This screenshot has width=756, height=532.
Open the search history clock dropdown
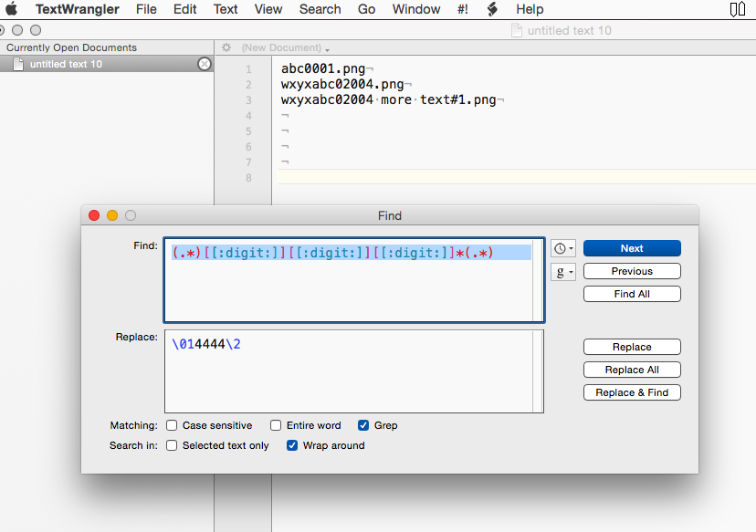[x=563, y=248]
